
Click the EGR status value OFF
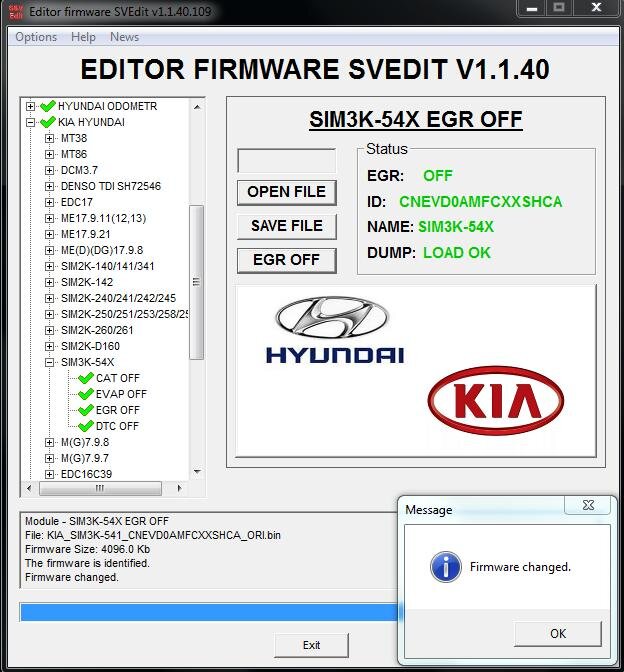pyautogui.click(x=438, y=176)
